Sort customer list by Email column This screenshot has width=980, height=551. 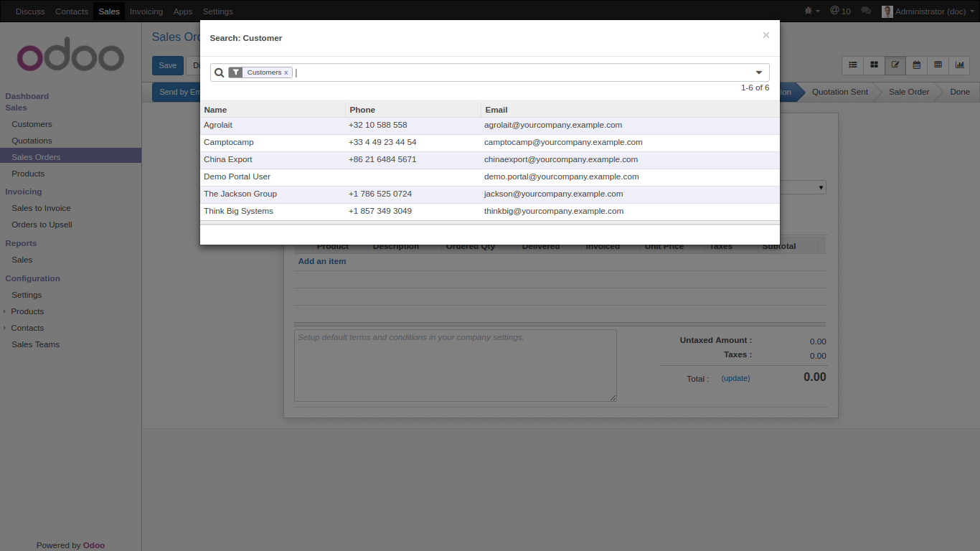point(630,110)
